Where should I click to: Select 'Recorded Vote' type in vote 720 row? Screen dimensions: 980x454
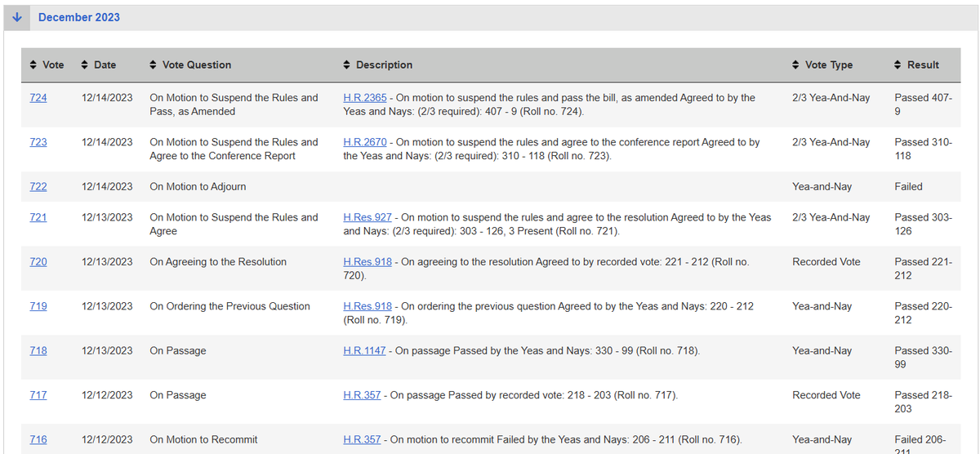click(x=826, y=262)
